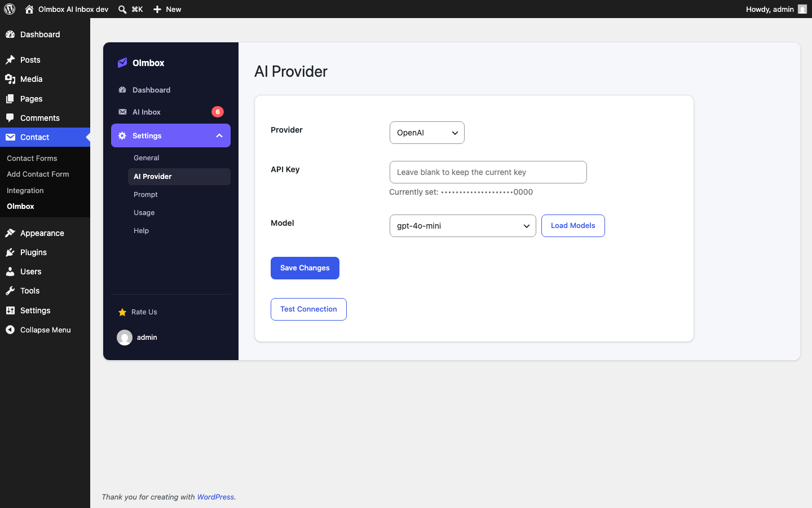This screenshot has width=812, height=508.
Task: Click the Rate Us link
Action: (144, 312)
